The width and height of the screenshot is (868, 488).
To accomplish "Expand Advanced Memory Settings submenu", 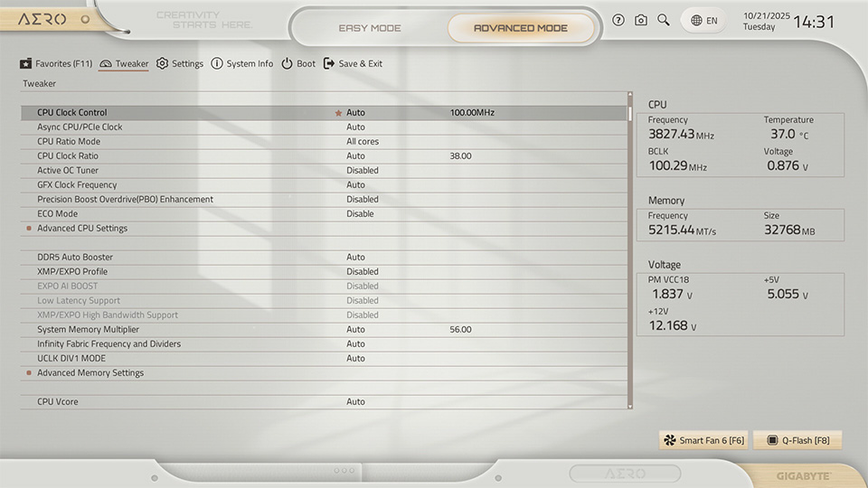I will tap(90, 373).
